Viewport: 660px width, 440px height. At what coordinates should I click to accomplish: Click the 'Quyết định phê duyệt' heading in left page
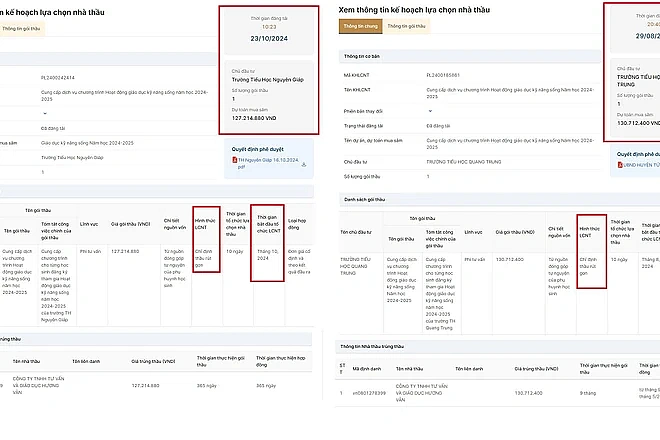(258, 149)
